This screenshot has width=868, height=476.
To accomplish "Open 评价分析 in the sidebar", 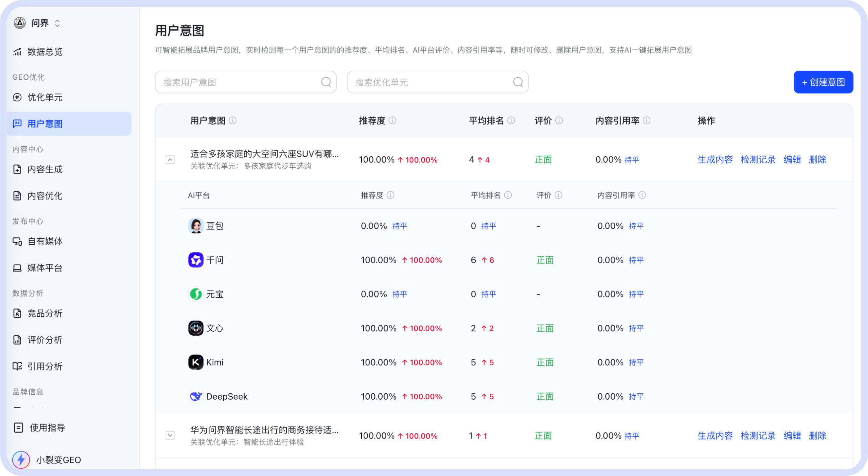I will pyautogui.click(x=45, y=340).
